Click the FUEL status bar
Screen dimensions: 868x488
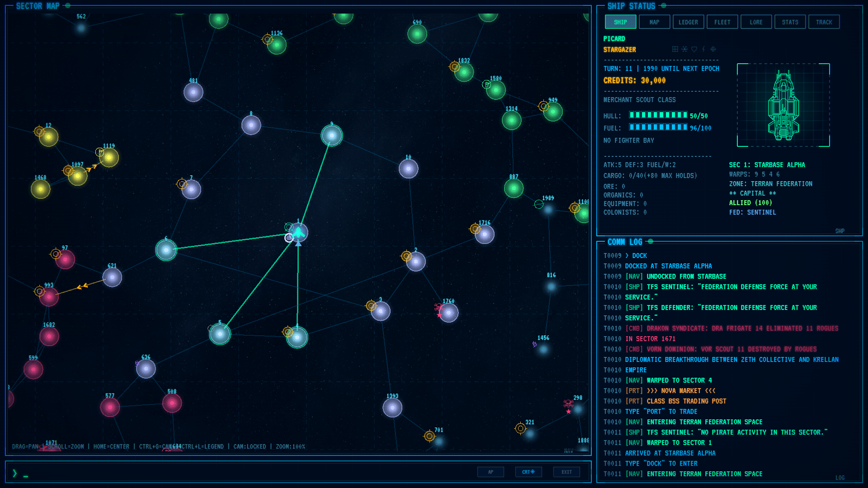coord(658,127)
